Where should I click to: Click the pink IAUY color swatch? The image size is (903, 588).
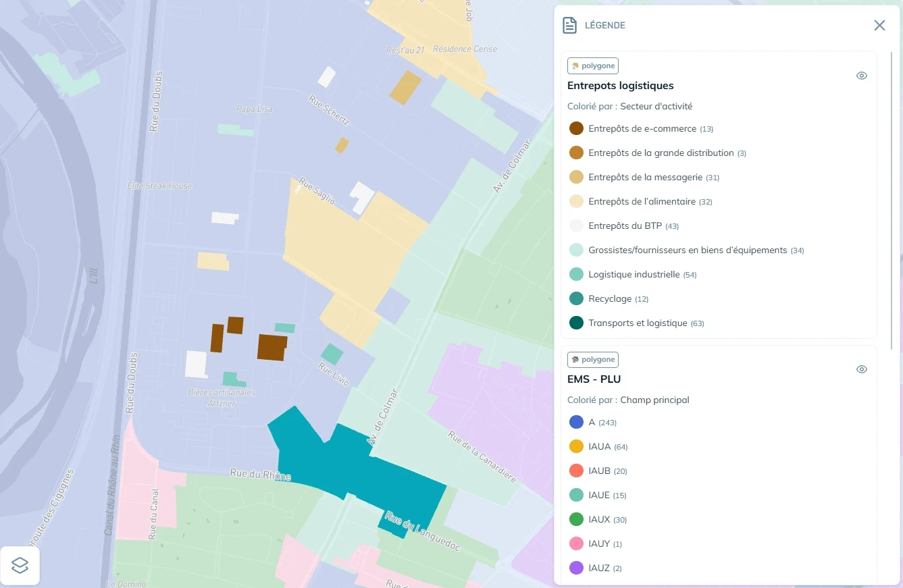[576, 543]
